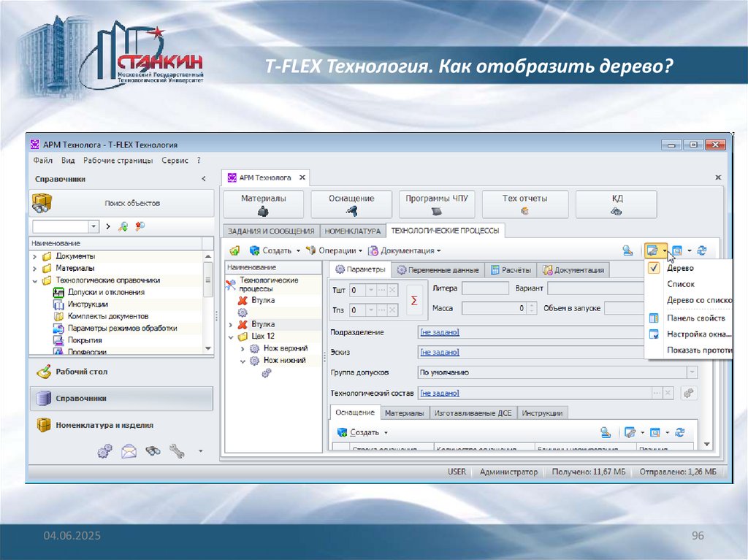Select Параметры режимов обработки item
This screenshot has height=560, width=748.
point(122,328)
